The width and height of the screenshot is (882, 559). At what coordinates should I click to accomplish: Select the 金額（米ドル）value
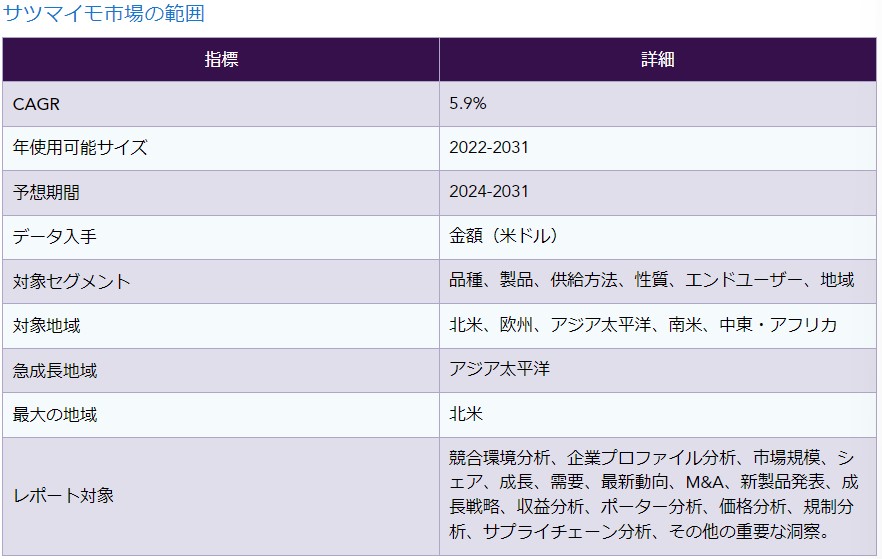click(x=504, y=236)
